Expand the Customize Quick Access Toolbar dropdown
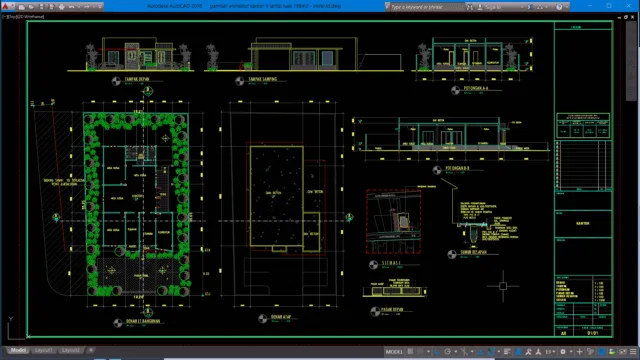Viewport: 640px width, 360px height. point(100,7)
